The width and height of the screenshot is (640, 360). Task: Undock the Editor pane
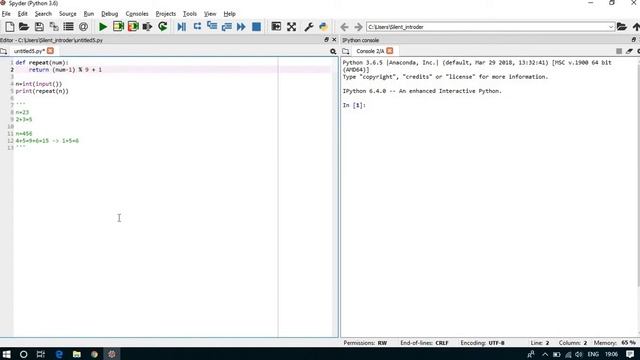(326, 40)
